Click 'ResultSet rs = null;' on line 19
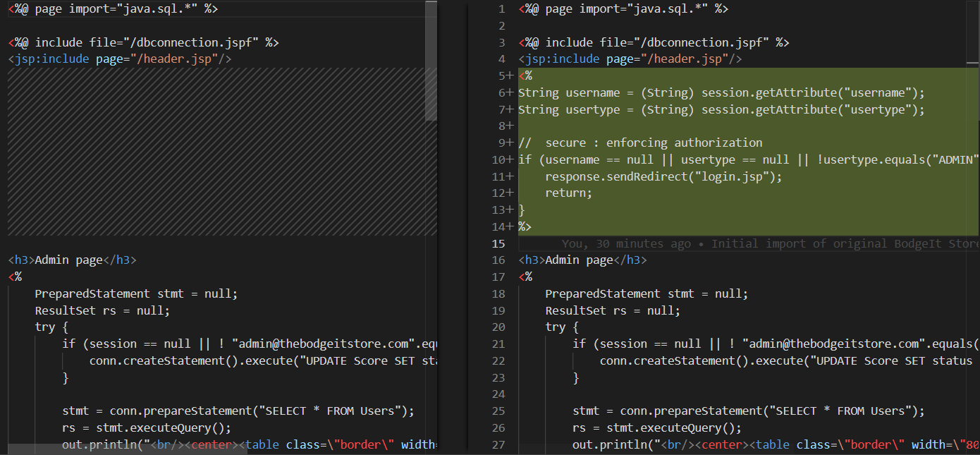The width and height of the screenshot is (980, 455). (613, 310)
